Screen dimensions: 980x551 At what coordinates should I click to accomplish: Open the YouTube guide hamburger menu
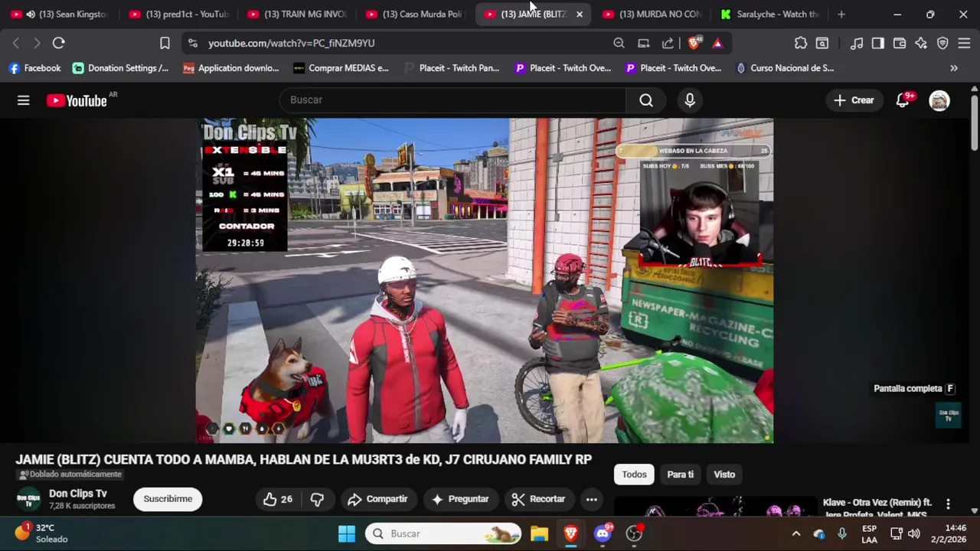pyautogui.click(x=24, y=100)
